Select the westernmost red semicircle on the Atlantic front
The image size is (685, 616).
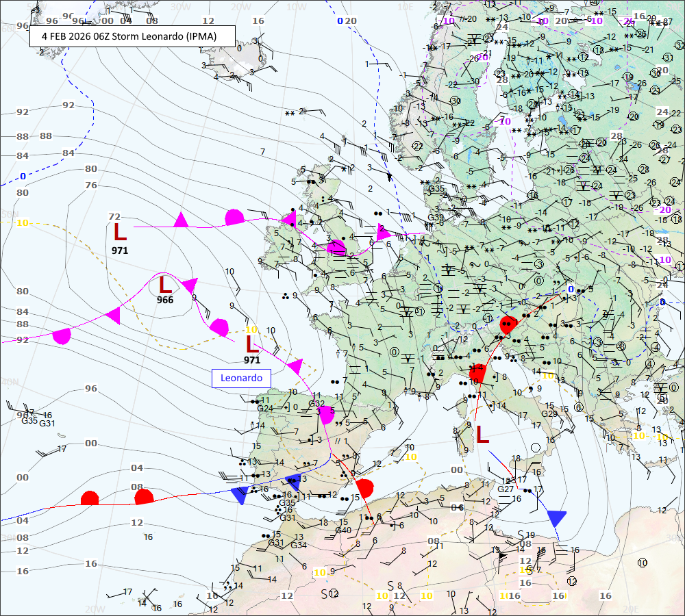(90, 498)
